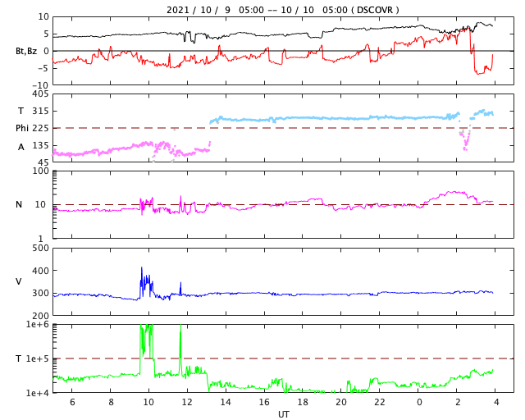
Task: Click the 1e+4 temperature tick label
Action: click(38, 393)
